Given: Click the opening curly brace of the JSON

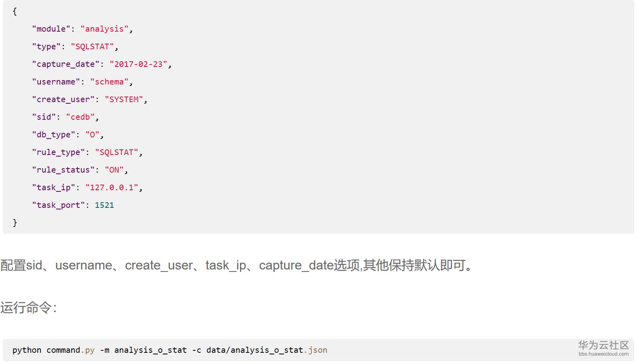Looking at the screenshot, I should point(15,12).
